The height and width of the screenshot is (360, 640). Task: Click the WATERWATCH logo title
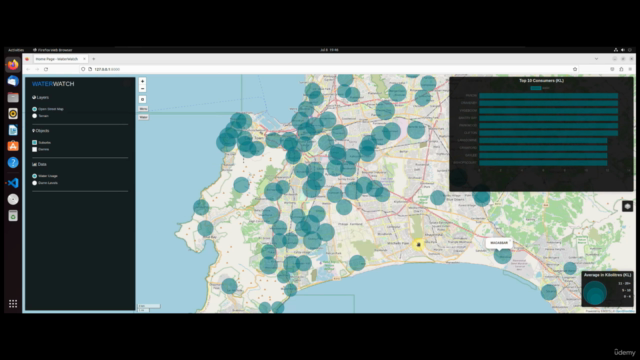pyautogui.click(x=53, y=84)
